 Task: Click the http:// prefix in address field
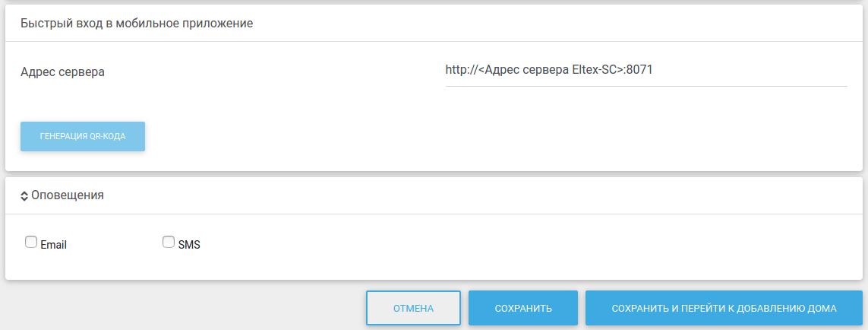(460, 70)
